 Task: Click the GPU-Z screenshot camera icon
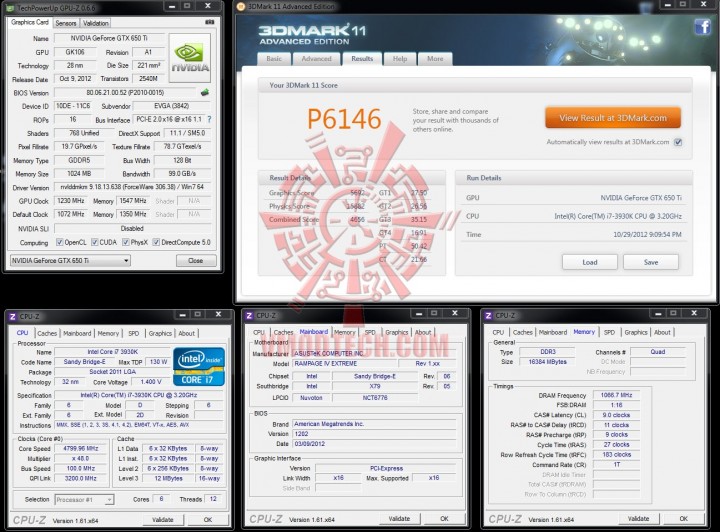point(209,22)
